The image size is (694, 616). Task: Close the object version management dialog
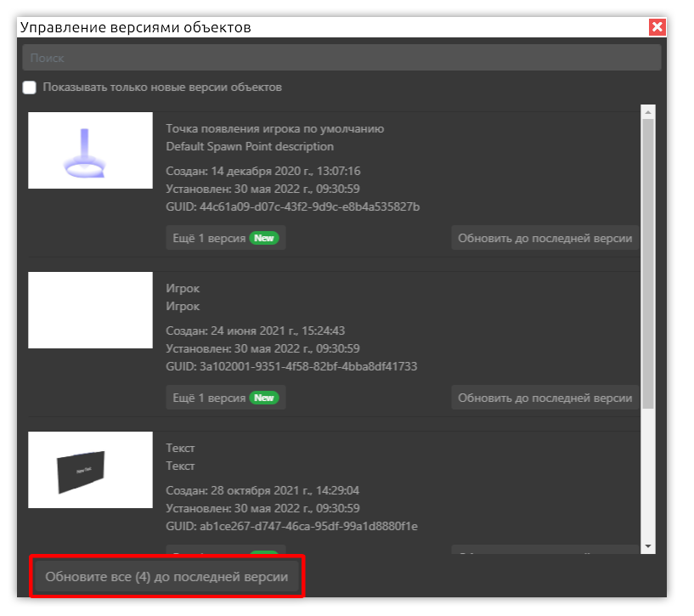(657, 27)
